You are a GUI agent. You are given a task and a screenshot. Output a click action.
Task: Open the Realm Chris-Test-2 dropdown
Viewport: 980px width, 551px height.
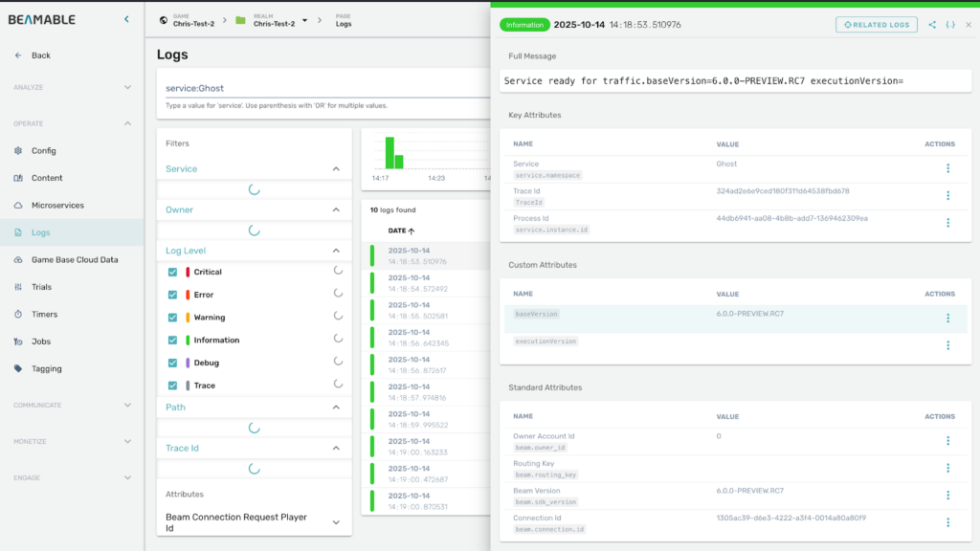pyautogui.click(x=304, y=20)
